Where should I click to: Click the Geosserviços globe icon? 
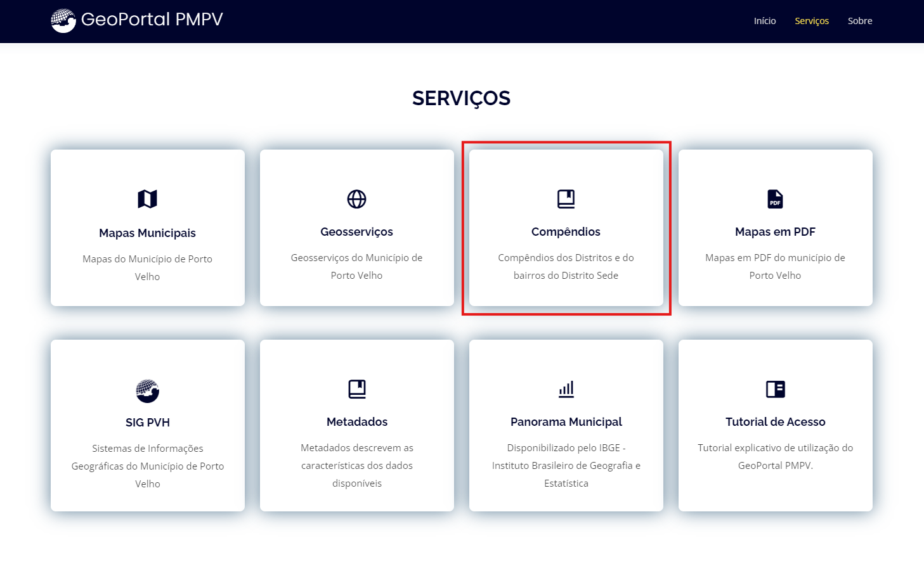pos(356,199)
